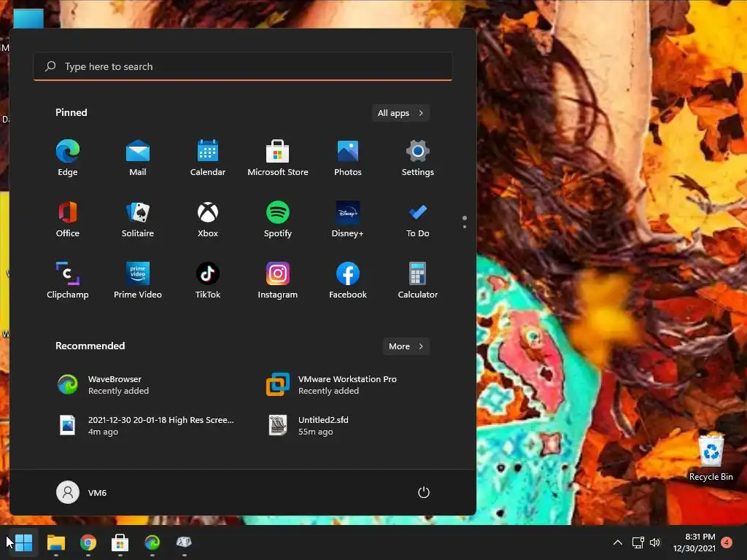
Task: Open Spotify from pinned apps
Action: [x=278, y=219]
